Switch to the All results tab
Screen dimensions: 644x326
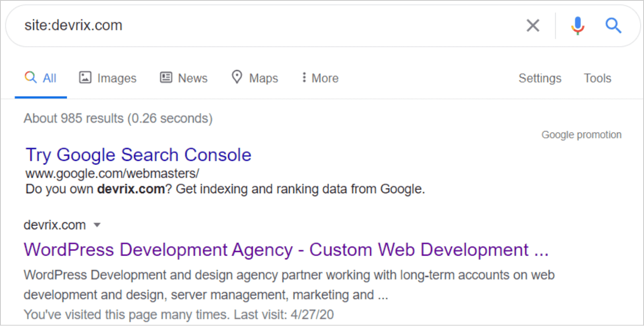pyautogui.click(x=41, y=78)
